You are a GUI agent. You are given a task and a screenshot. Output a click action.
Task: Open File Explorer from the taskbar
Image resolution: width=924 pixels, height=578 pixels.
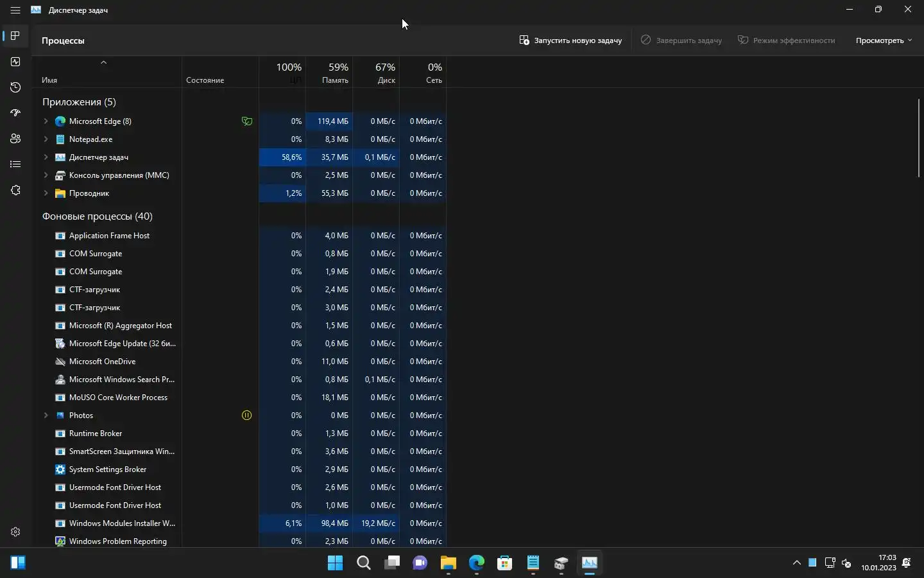pyautogui.click(x=448, y=563)
